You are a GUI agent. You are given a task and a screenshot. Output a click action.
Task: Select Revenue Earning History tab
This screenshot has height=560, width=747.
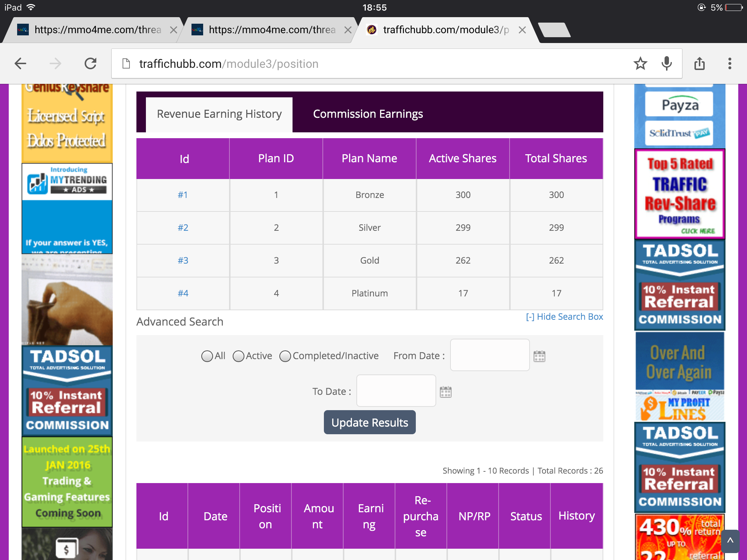tap(219, 114)
